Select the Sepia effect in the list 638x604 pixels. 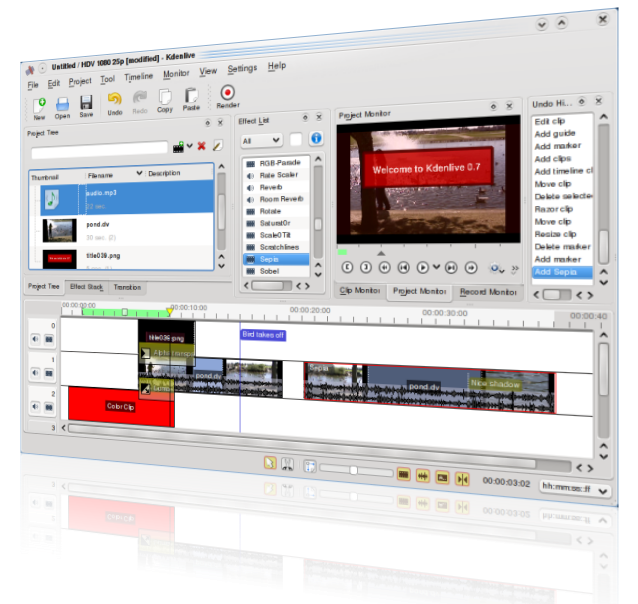pyautogui.click(x=276, y=259)
